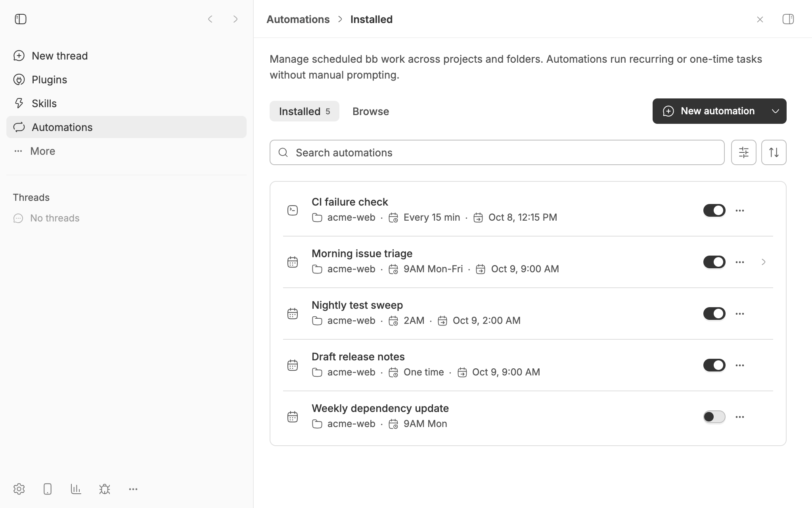The width and height of the screenshot is (812, 508).
Task: Expand the New automation dropdown arrow
Action: (776, 111)
